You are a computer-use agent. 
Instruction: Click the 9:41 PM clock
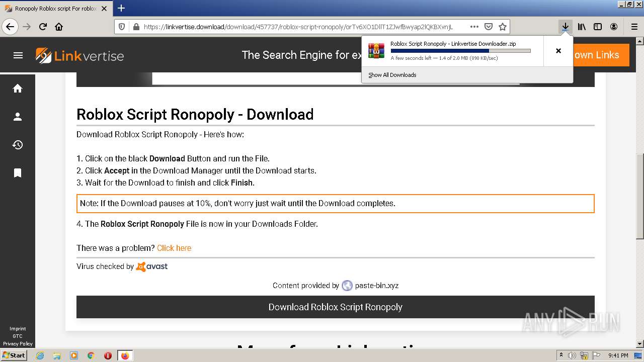click(x=618, y=355)
